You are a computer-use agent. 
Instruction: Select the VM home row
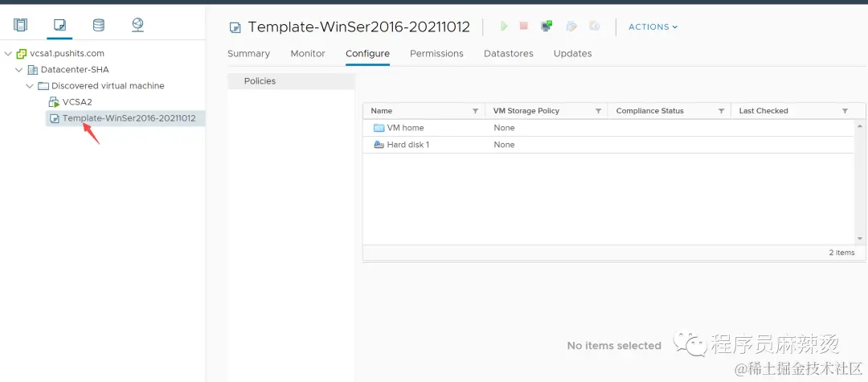click(609, 128)
